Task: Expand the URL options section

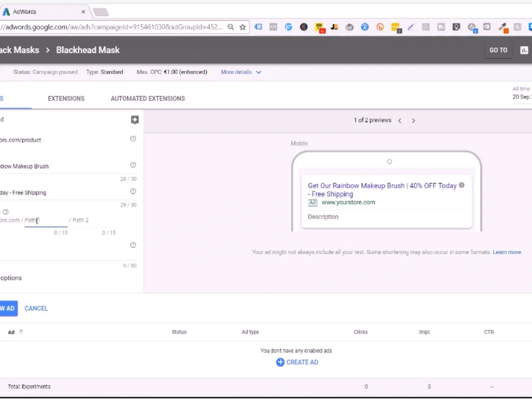Action: click(x=11, y=278)
